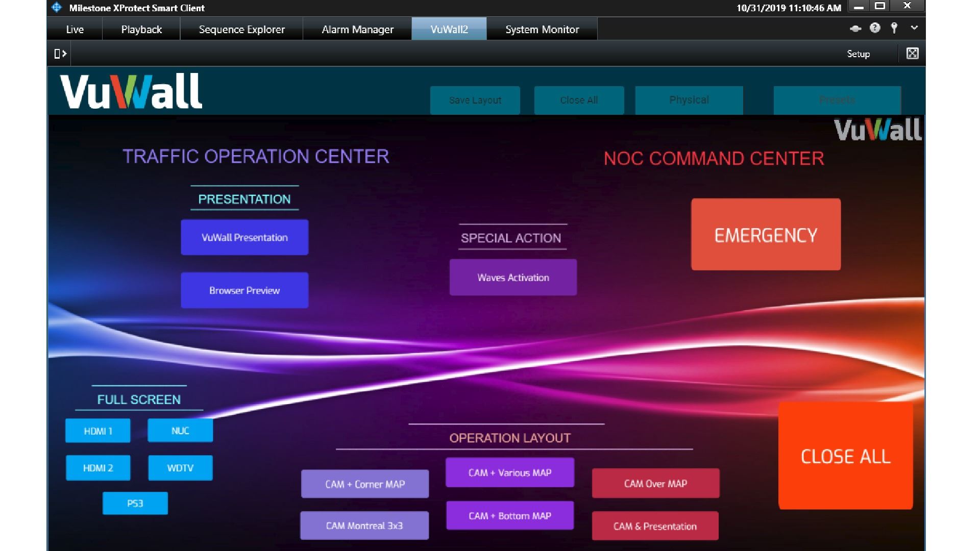Trigger Waves Activation

click(513, 278)
